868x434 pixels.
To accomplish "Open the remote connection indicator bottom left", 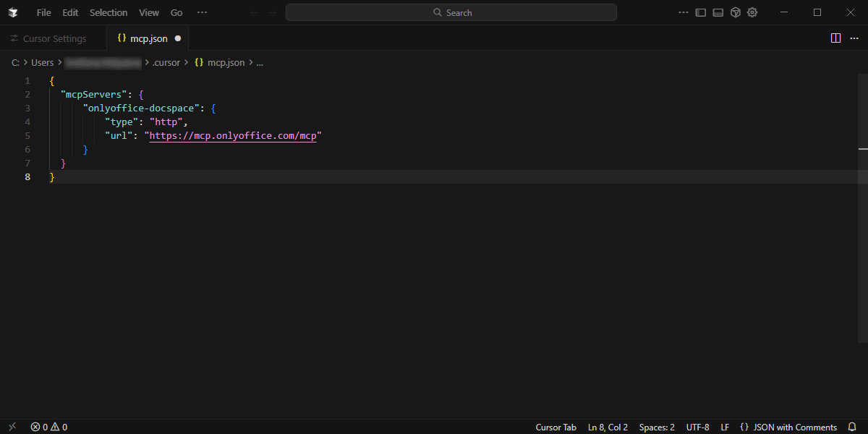I will tap(11, 427).
